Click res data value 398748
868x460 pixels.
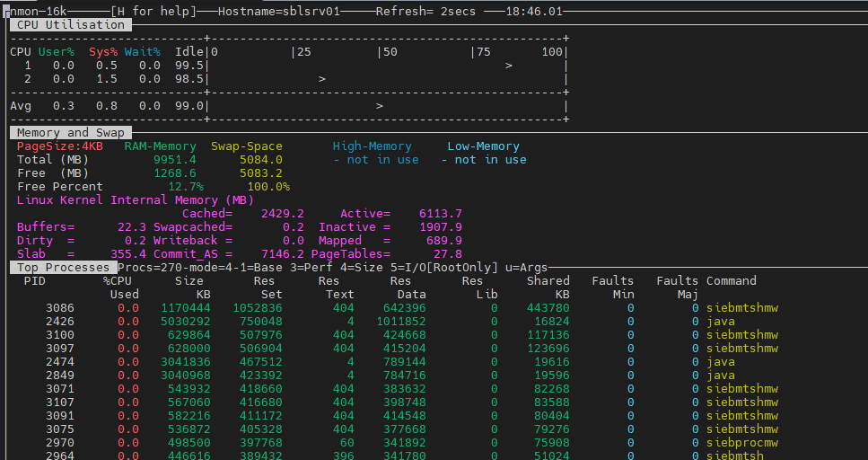click(x=405, y=402)
